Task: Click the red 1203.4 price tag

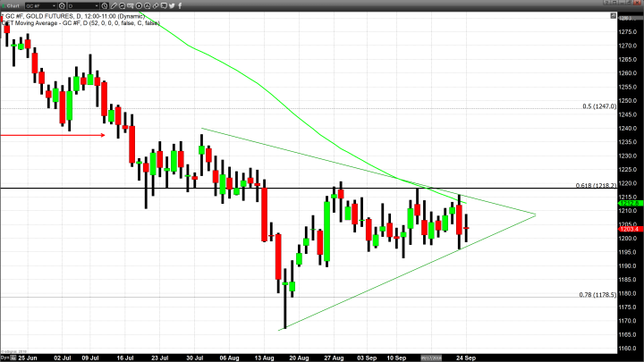Action: pyautogui.click(x=628, y=230)
